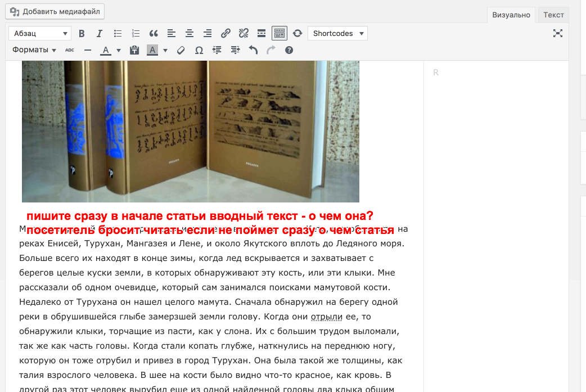
Task: Open the Форматы dropdown menu
Action: (34, 50)
